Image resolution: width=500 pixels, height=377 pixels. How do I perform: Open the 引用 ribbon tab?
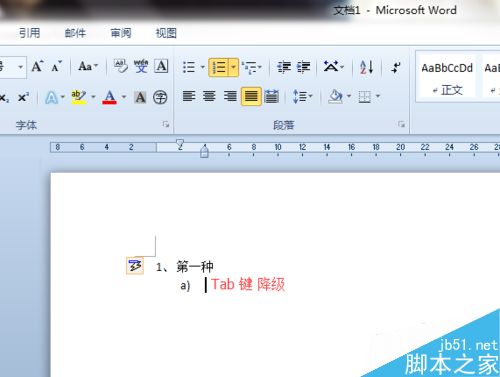[x=29, y=33]
